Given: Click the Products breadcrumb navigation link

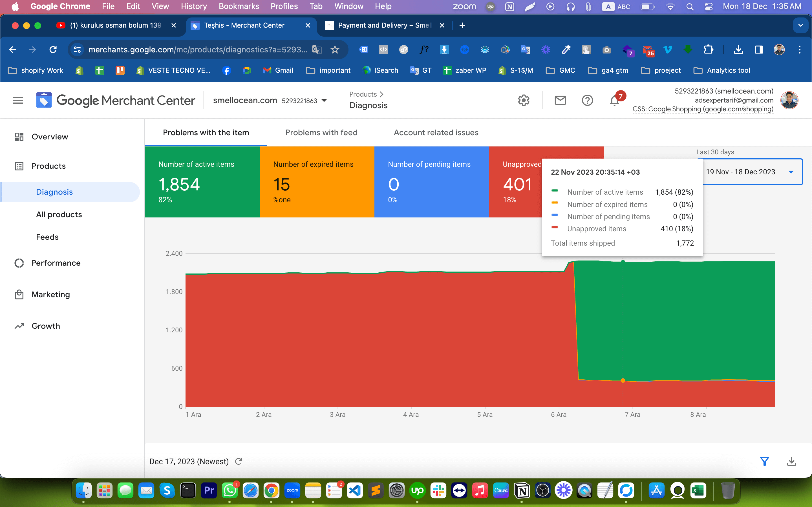Looking at the screenshot, I should [x=363, y=94].
